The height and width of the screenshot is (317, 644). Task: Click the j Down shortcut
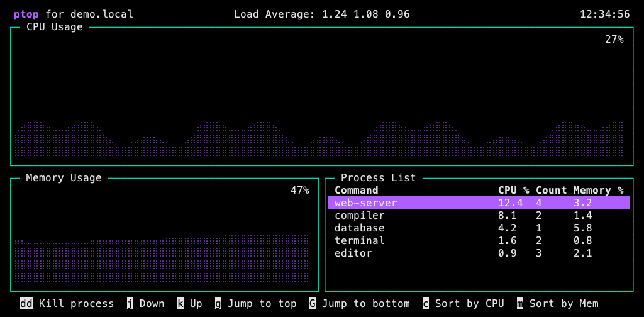(x=145, y=303)
